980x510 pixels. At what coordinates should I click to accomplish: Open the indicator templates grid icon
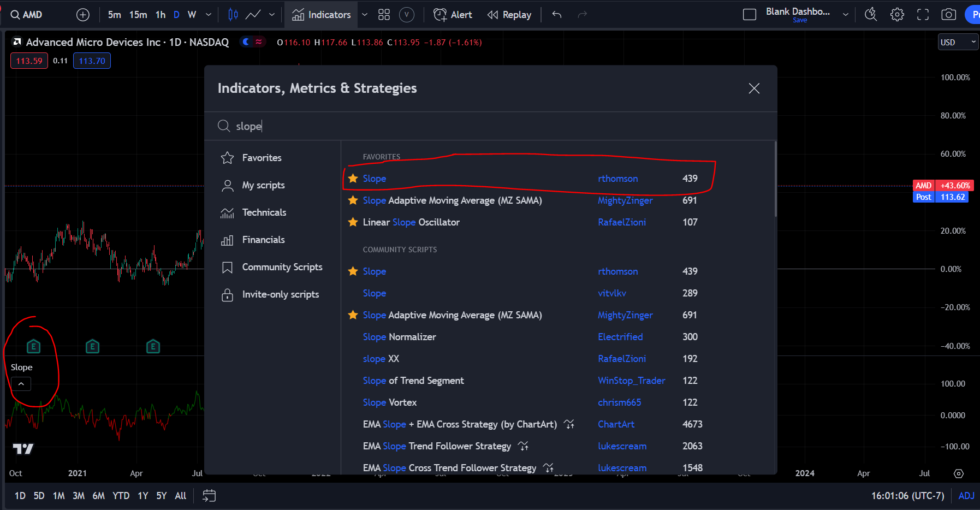[384, 15]
